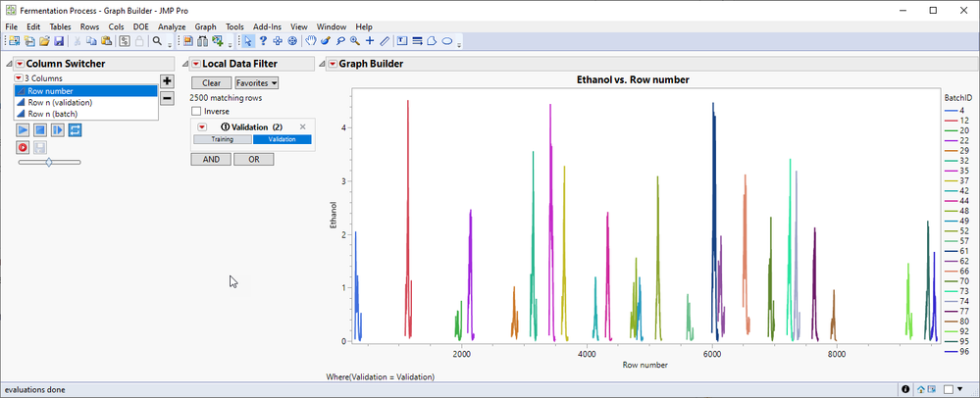
Task: Click the red record animation button
Action: [23, 147]
